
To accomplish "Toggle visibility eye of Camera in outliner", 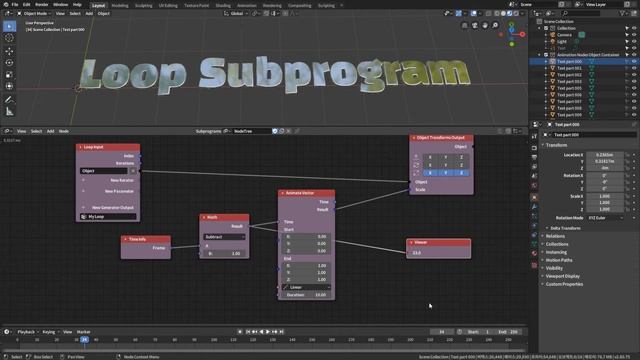I will tap(634, 35).
